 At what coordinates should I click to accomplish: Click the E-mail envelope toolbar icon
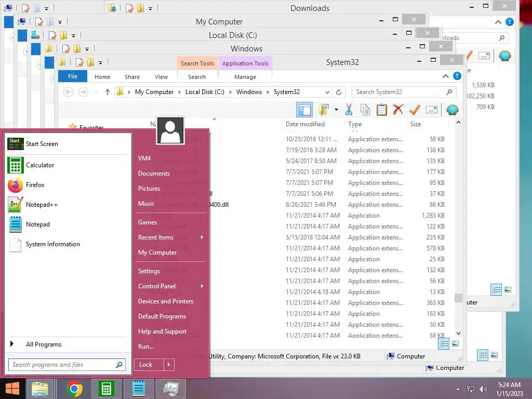(x=432, y=110)
